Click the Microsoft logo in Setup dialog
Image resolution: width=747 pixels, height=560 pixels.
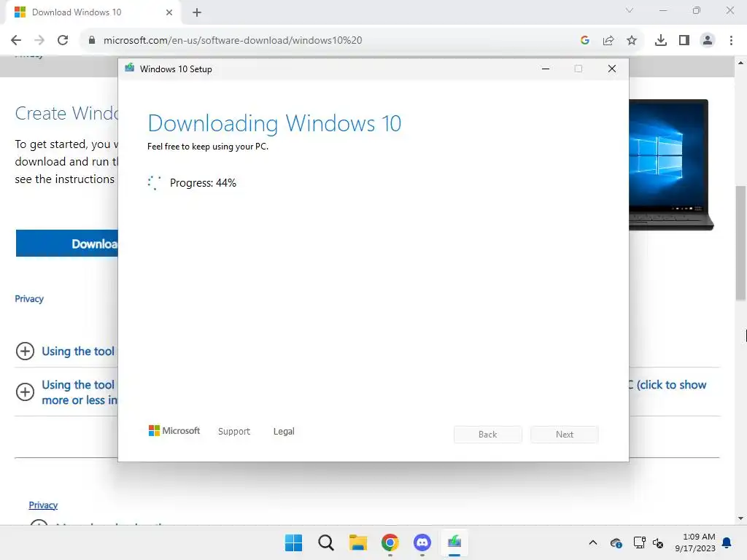(x=174, y=430)
